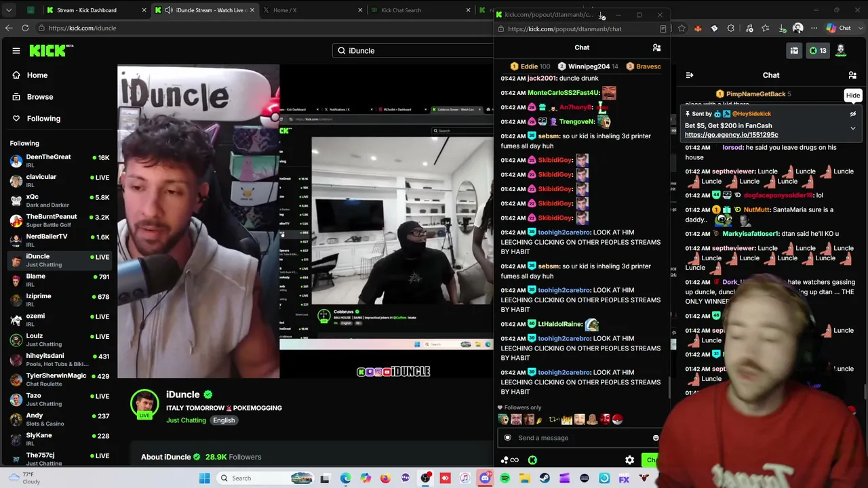Open reader view in popout window
Viewport: 868px width, 488px height.
(663, 29)
